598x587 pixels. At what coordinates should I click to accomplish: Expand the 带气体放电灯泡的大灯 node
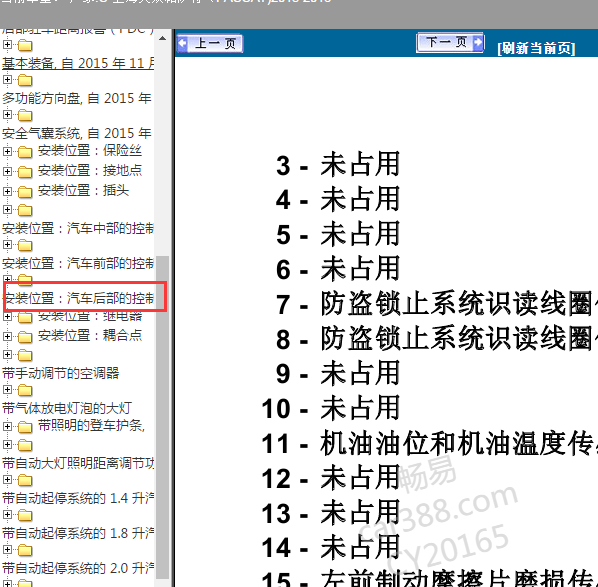(x=7, y=389)
